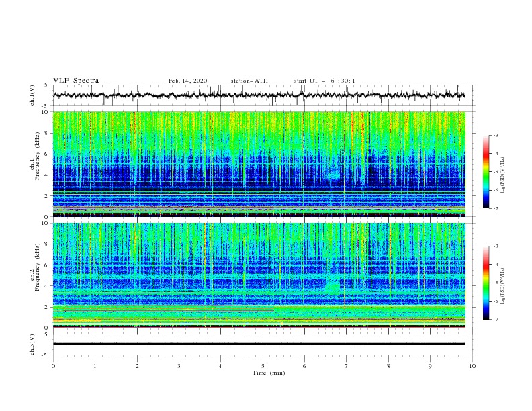Viewport: 532px width, 411px height.
Task: Select the date text "Feb. 14, 2020"
Action: [x=187, y=81]
